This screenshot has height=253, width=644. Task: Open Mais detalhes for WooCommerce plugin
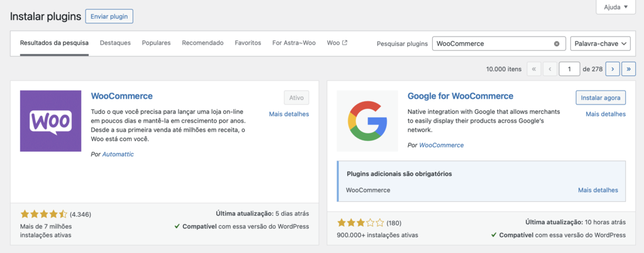click(289, 114)
